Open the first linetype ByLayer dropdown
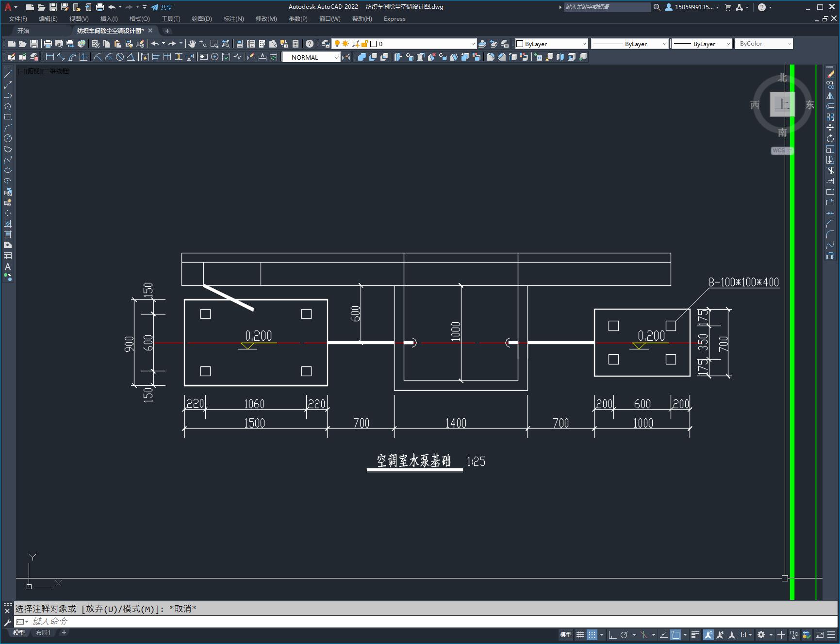This screenshot has height=644, width=840. (x=630, y=44)
